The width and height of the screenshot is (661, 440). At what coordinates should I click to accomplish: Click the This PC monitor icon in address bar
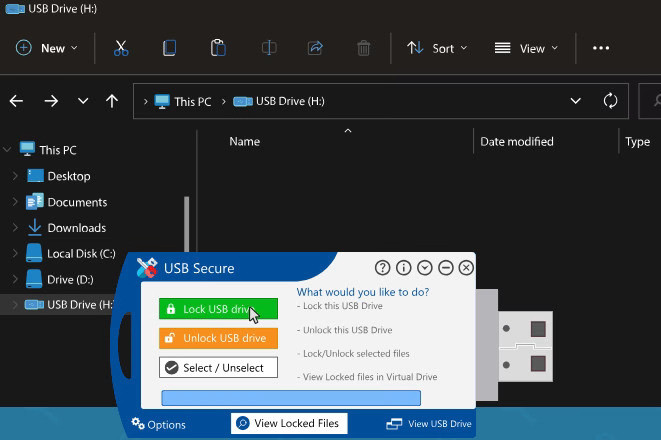162,102
